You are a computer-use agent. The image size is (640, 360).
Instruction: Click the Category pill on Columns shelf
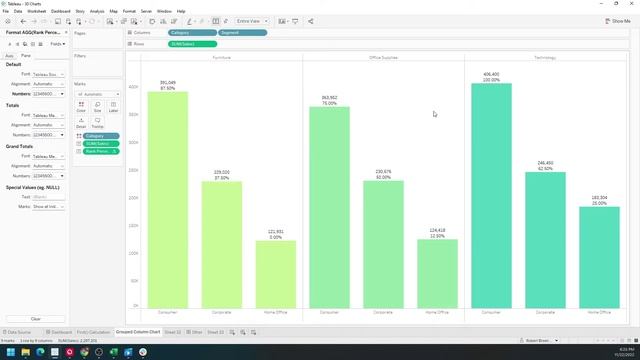(x=192, y=33)
